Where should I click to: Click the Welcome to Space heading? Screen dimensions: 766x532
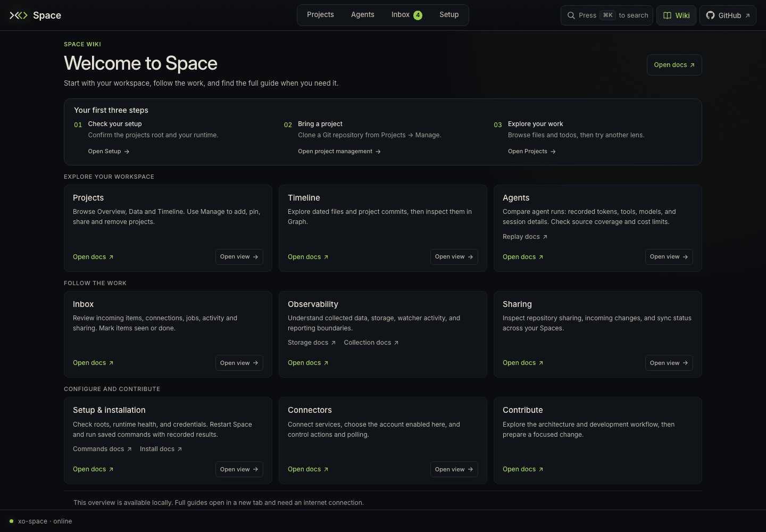pos(140,63)
